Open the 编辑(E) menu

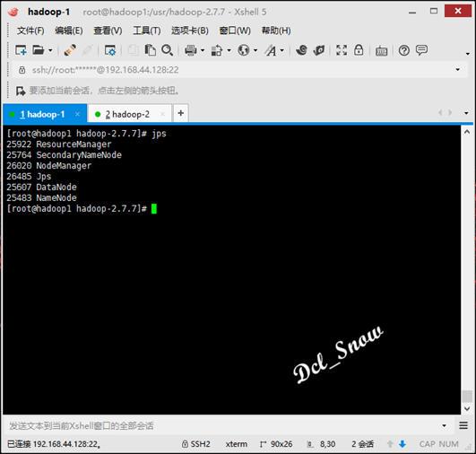tap(69, 31)
